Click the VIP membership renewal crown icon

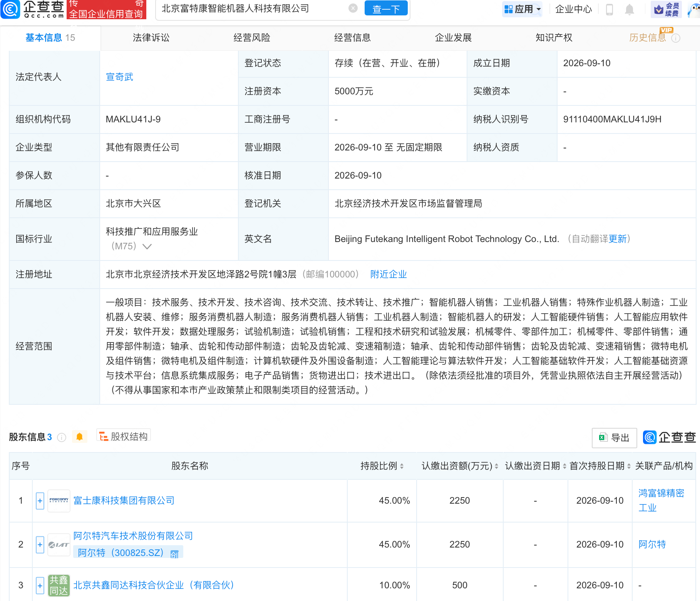click(658, 9)
